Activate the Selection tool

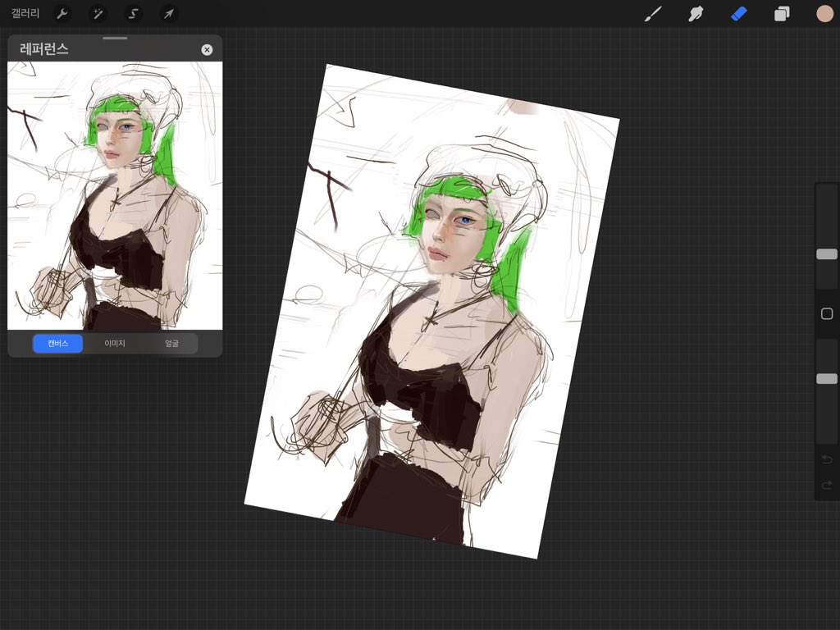(134, 14)
